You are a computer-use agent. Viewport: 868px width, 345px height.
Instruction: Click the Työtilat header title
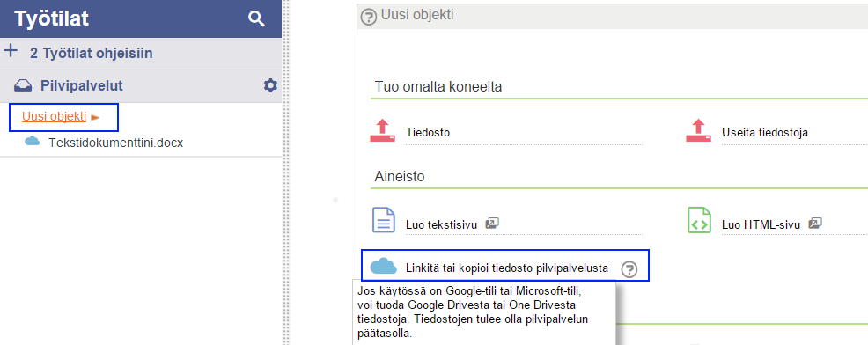pyautogui.click(x=51, y=18)
